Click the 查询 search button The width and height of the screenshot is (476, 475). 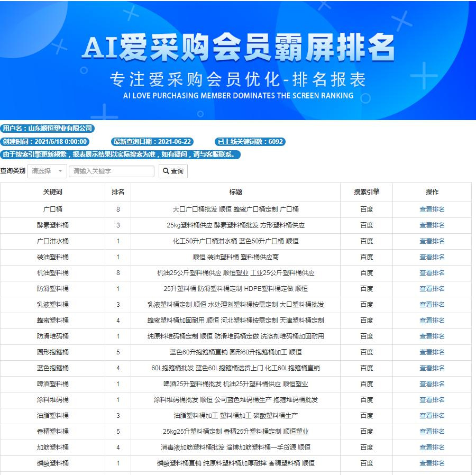coord(173,171)
